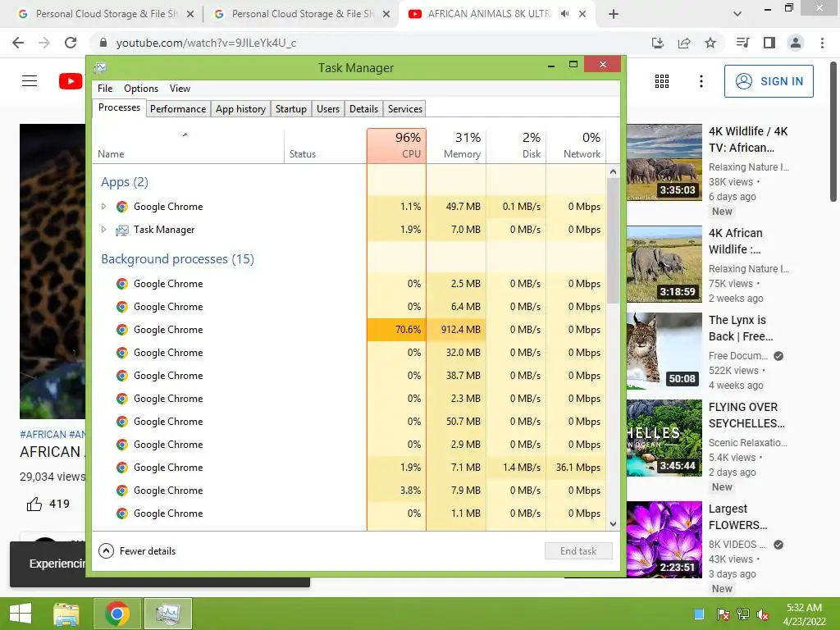This screenshot has width=840, height=630.
Task: Click the muted volume tray icon
Action: tap(763, 614)
